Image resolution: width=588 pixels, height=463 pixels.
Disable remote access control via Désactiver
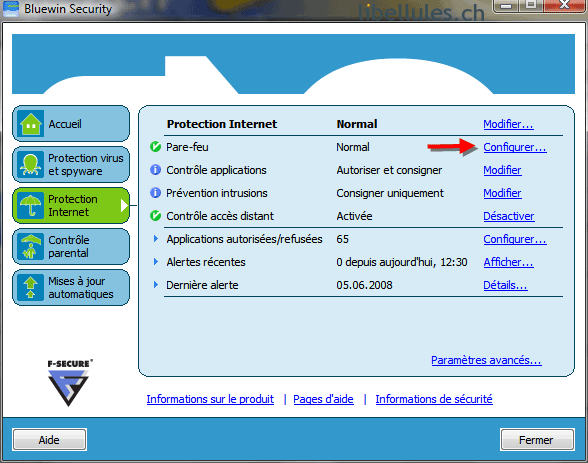point(508,216)
